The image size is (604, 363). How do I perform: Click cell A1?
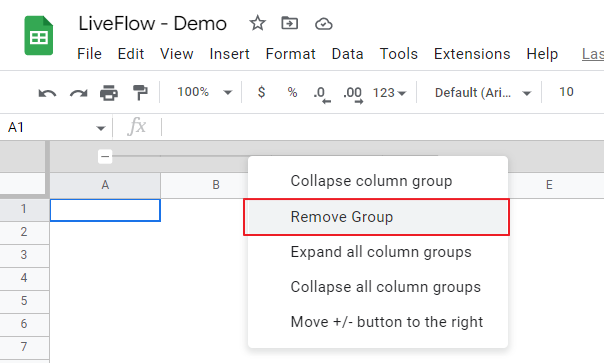pos(105,210)
